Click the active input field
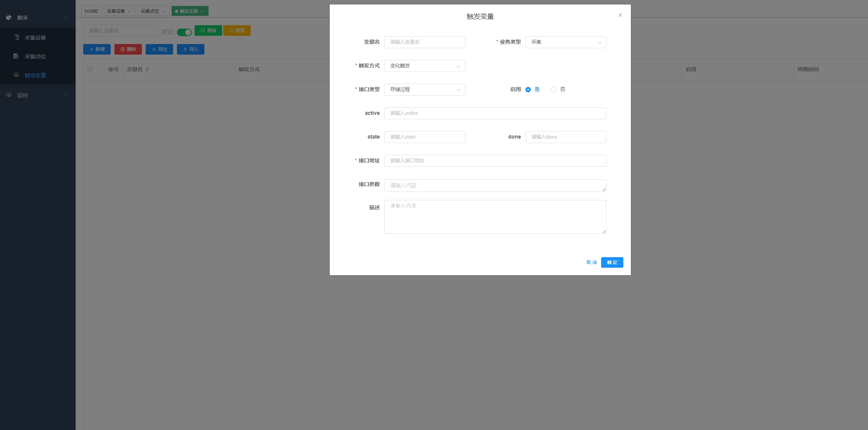 [495, 113]
